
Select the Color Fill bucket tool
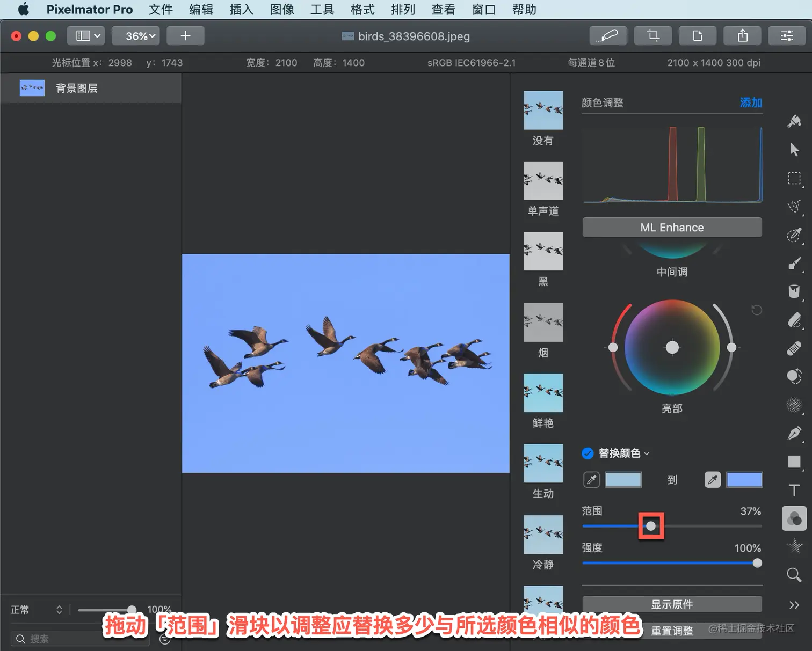[794, 291]
